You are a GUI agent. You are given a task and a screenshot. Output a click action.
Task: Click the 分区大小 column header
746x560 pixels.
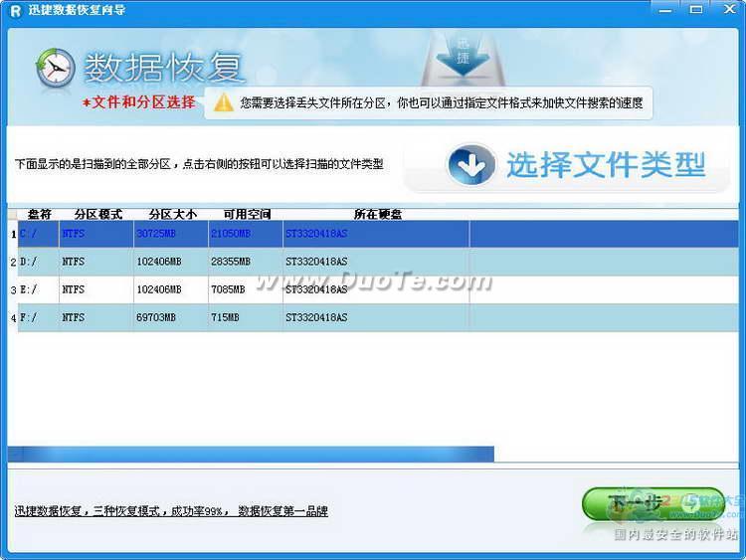[x=172, y=214]
